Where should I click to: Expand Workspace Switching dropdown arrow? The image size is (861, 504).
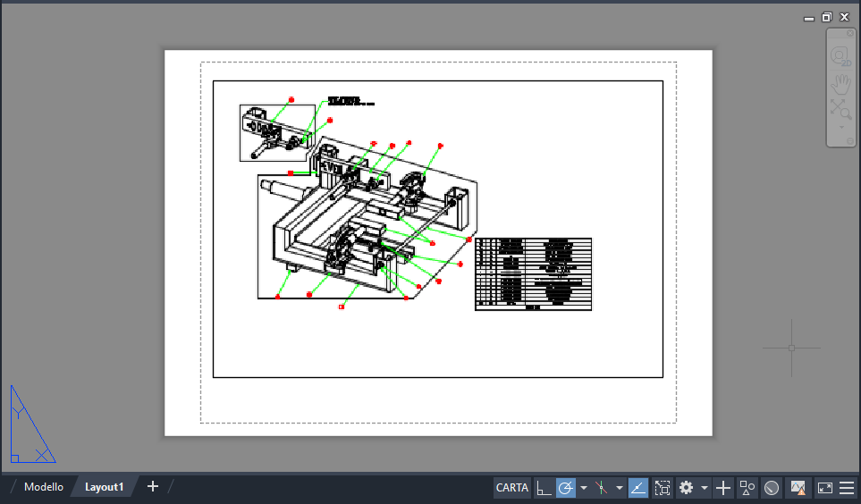tap(705, 488)
